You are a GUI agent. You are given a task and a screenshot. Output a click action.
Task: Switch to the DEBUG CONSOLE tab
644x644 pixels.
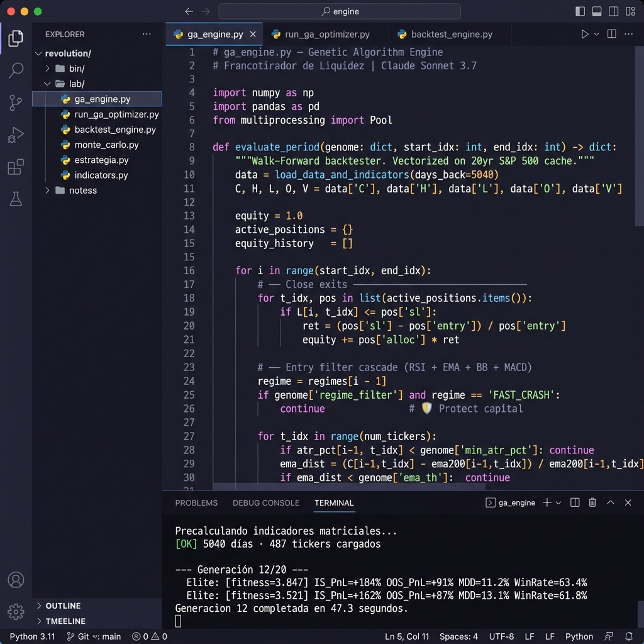pos(266,502)
